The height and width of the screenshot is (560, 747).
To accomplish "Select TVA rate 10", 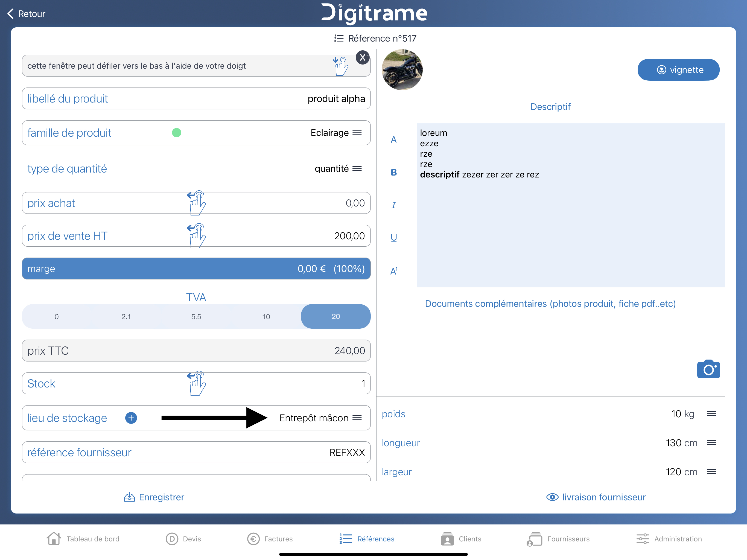I will [266, 316].
